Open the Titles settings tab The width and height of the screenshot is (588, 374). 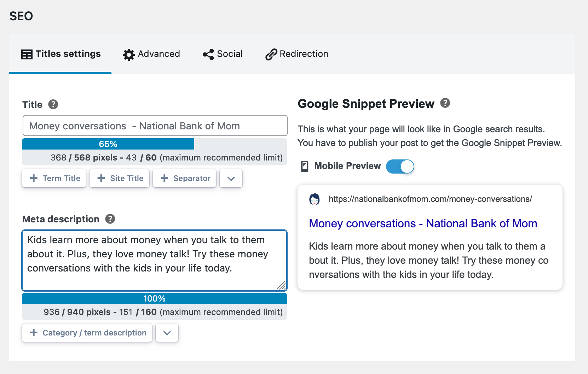click(60, 54)
